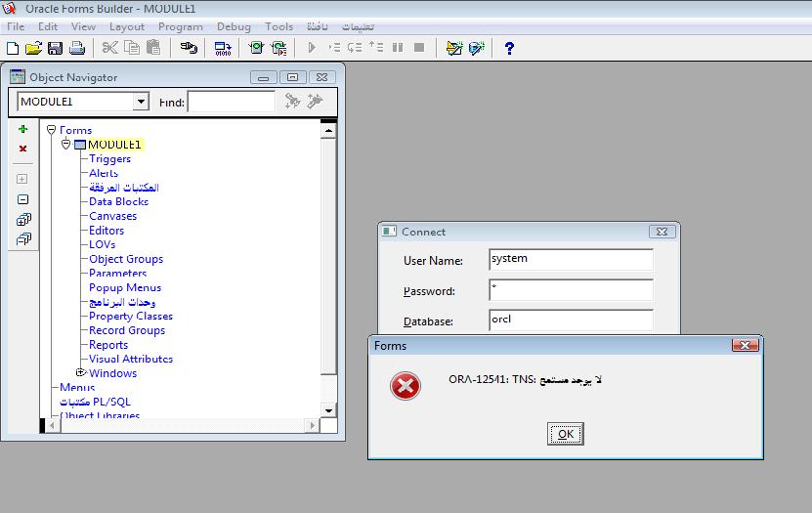Click the green plus Create icon
812x513 pixels.
click(x=23, y=129)
